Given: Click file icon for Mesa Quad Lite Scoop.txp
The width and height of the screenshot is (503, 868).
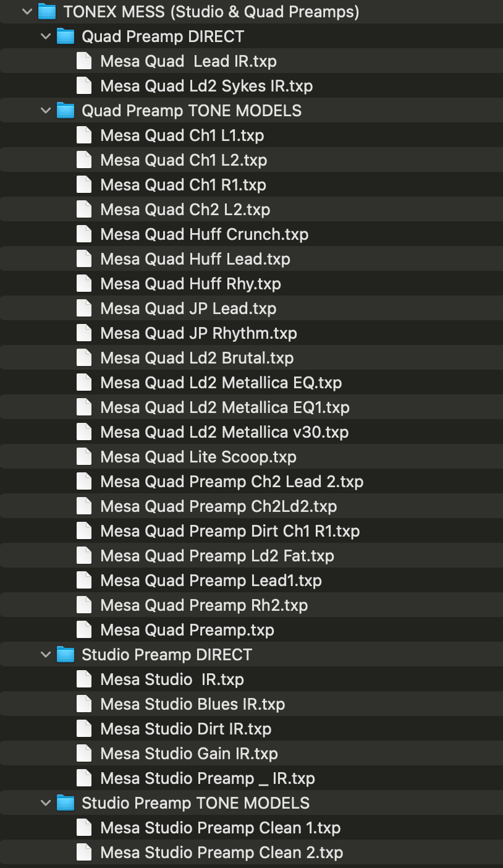Looking at the screenshot, I should tap(83, 457).
